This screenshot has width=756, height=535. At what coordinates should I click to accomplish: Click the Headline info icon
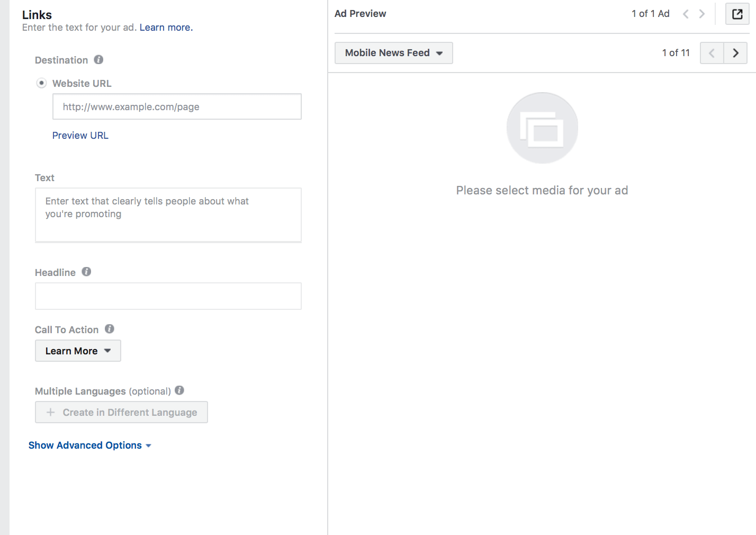pyautogui.click(x=86, y=271)
